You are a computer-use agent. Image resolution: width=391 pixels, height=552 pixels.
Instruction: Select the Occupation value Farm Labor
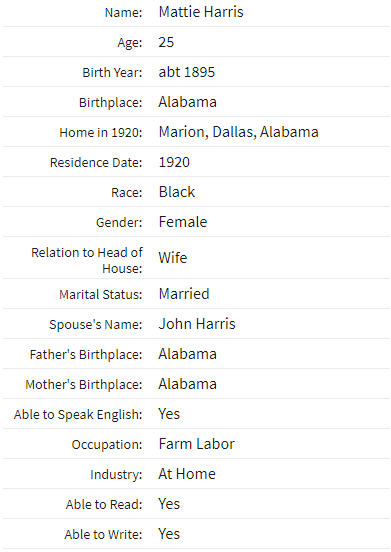[197, 444]
